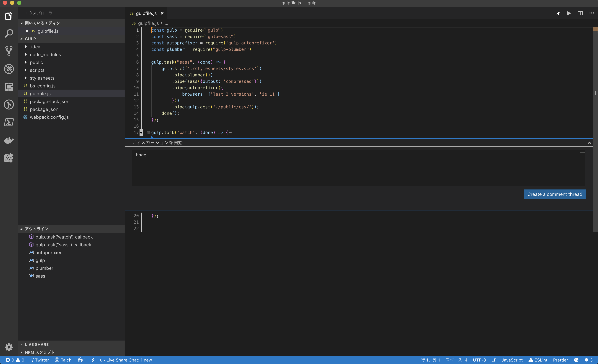Open the Debug view in activity bar
The image size is (598, 364).
(9, 69)
